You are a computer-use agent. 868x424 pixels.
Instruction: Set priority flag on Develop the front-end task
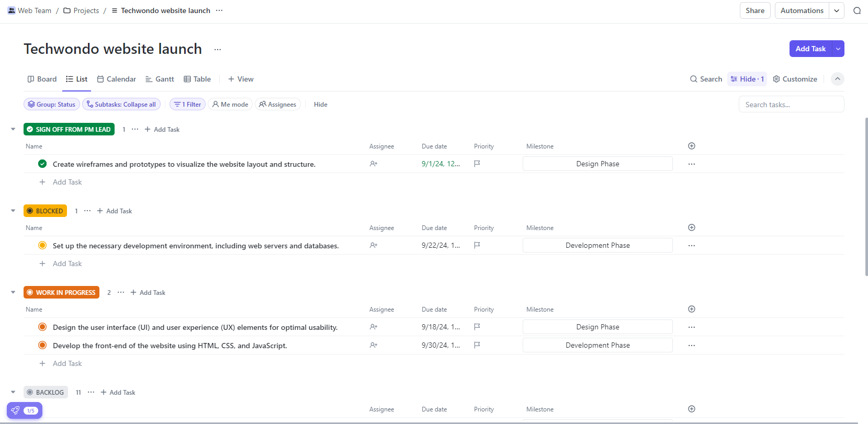[x=477, y=345]
